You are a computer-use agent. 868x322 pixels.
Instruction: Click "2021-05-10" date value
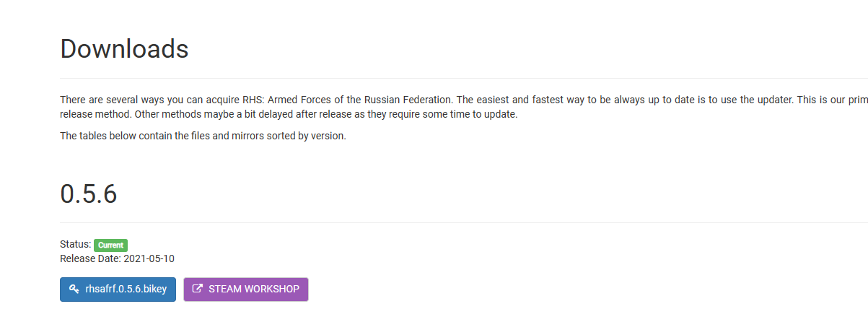tap(149, 258)
